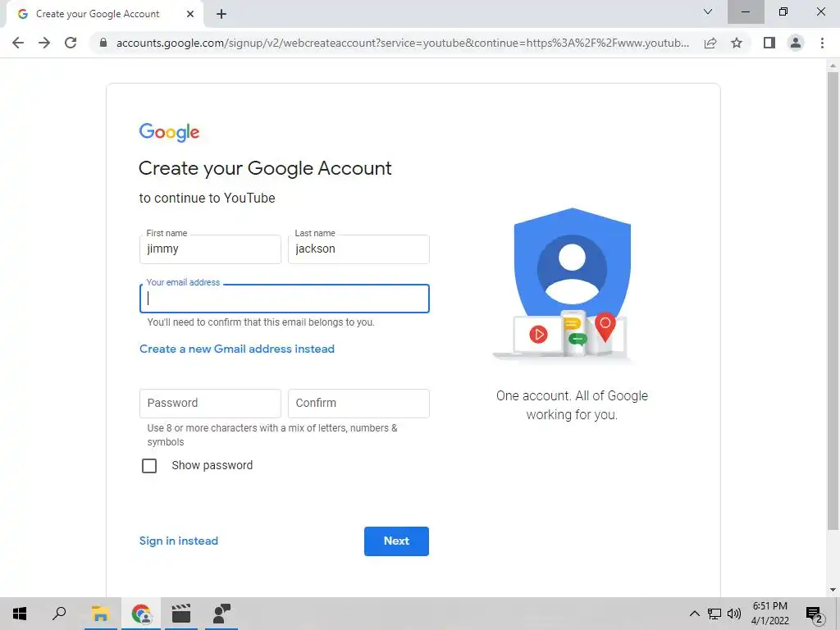Click the 'to continue to YouTube' text

click(x=208, y=199)
